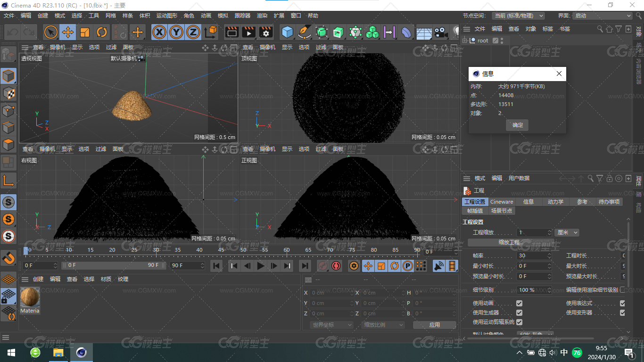Click the Cinema 4D taskbar icon
This screenshot has height=362, width=644.
(82, 353)
